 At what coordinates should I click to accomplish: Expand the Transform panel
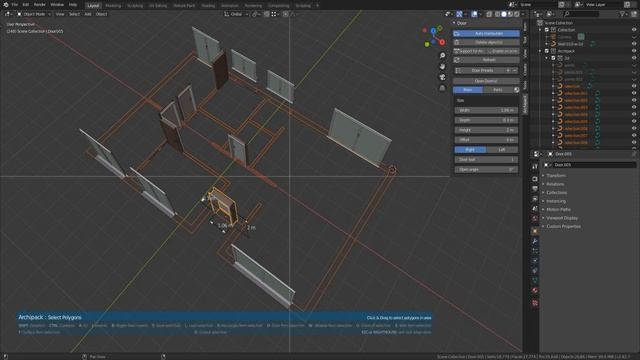pyautogui.click(x=556, y=176)
